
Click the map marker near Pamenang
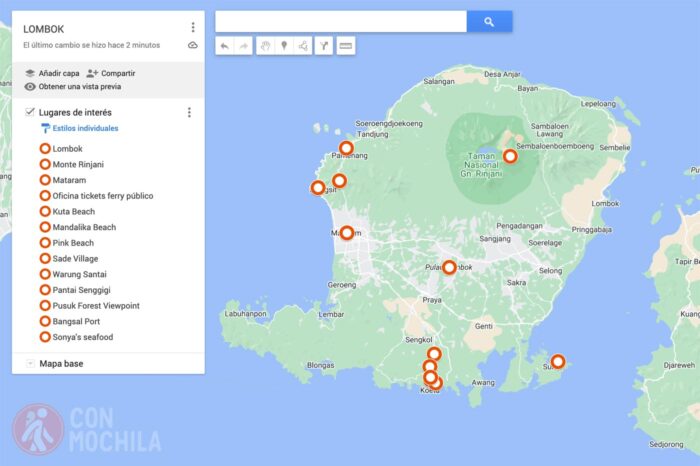[346, 148]
